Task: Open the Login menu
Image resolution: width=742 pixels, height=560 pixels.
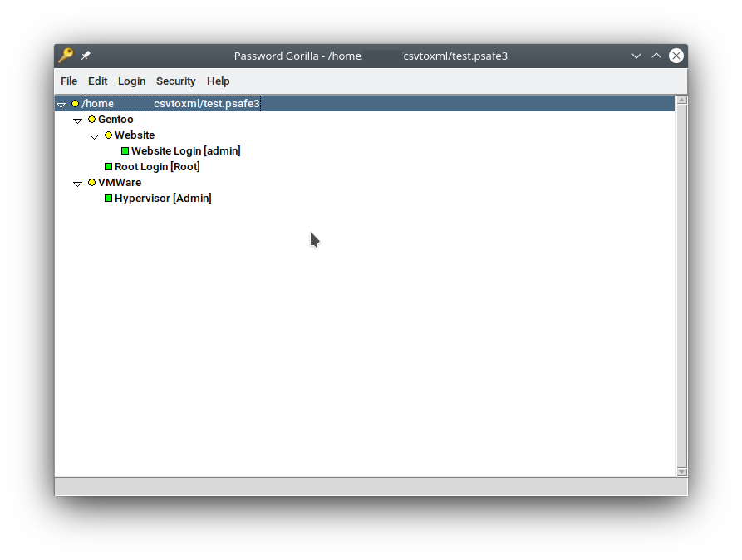Action: (131, 81)
